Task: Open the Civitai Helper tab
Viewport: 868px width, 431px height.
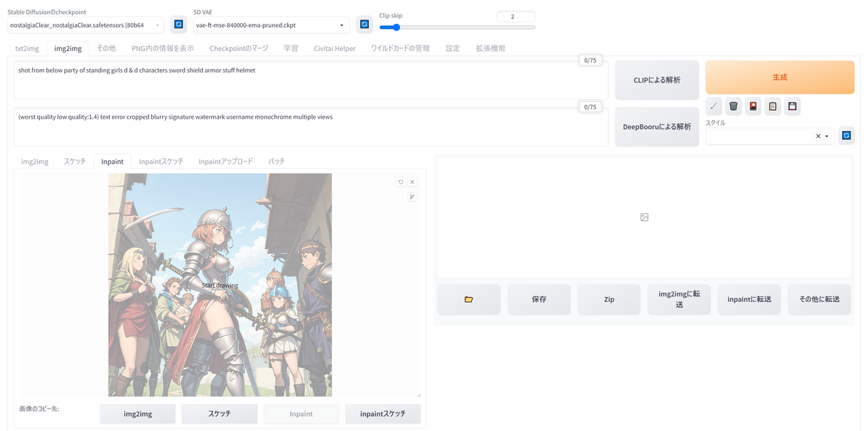Action: coord(334,48)
